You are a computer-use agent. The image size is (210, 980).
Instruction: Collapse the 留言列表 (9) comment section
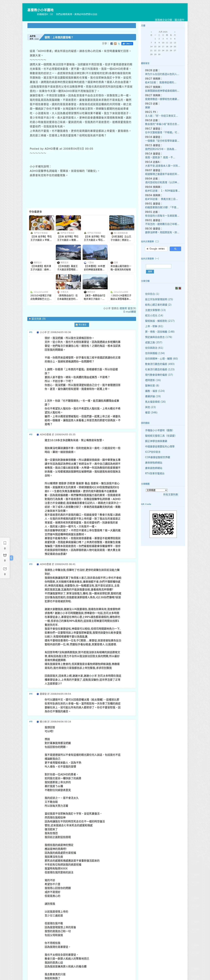tap(30, 319)
